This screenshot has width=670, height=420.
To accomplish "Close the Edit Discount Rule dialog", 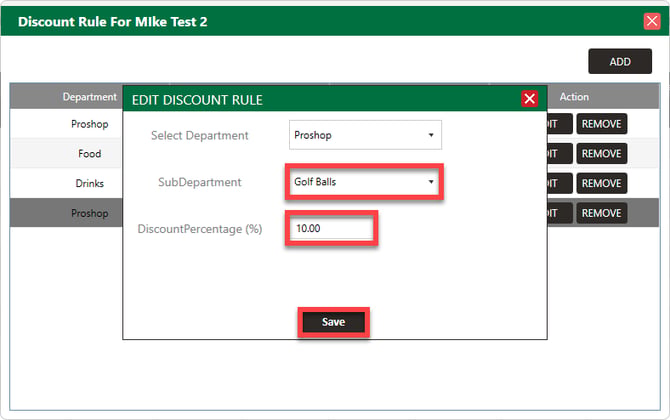I will [529, 99].
